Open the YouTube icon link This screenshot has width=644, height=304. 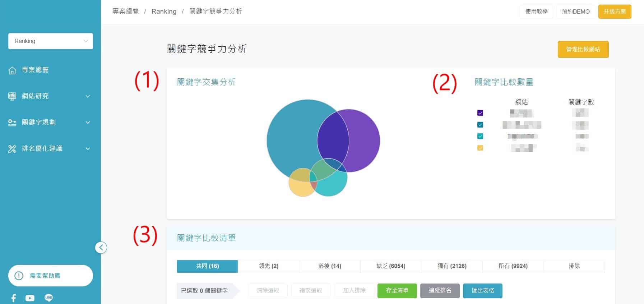tap(30, 298)
